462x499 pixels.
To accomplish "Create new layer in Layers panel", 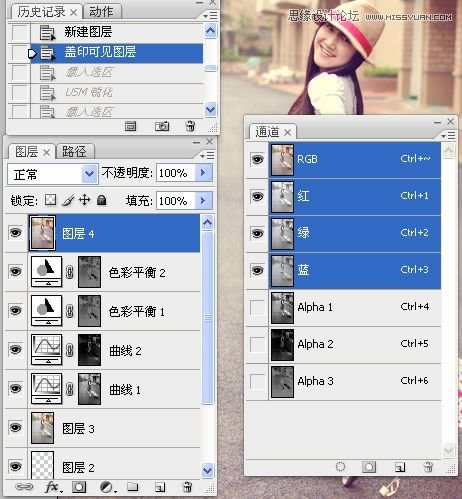I will [x=160, y=488].
